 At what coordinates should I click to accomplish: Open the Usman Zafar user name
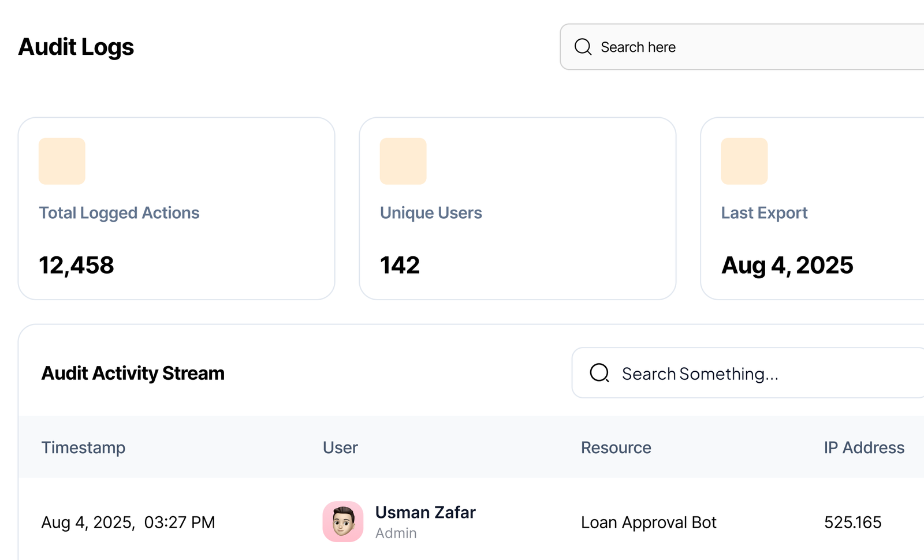[x=425, y=512]
